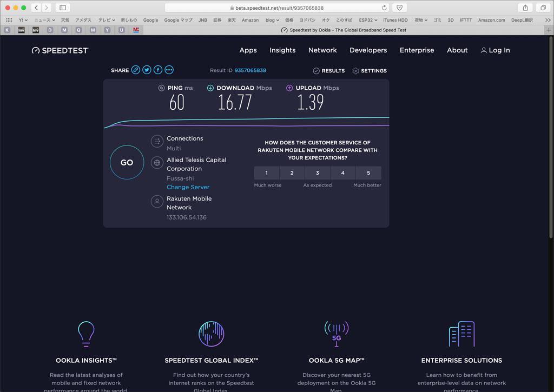This screenshot has height=392, width=554.
Task: Expand the blog bookmarks folder
Action: tap(273, 20)
